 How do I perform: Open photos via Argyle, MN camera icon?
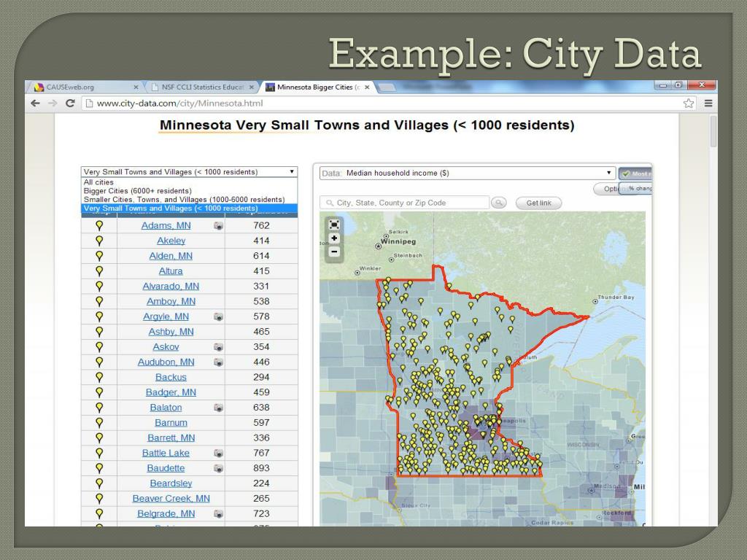coord(218,316)
